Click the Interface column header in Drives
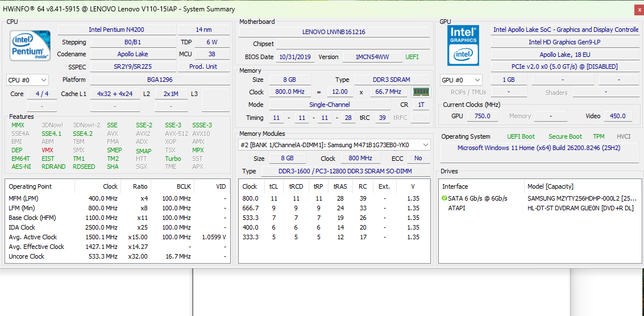This screenshot has height=316, width=644. (481, 186)
